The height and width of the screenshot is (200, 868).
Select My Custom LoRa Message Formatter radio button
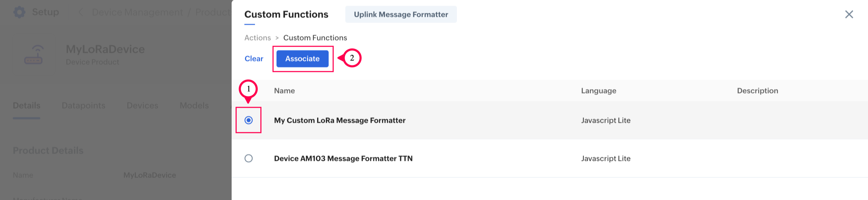tap(249, 120)
